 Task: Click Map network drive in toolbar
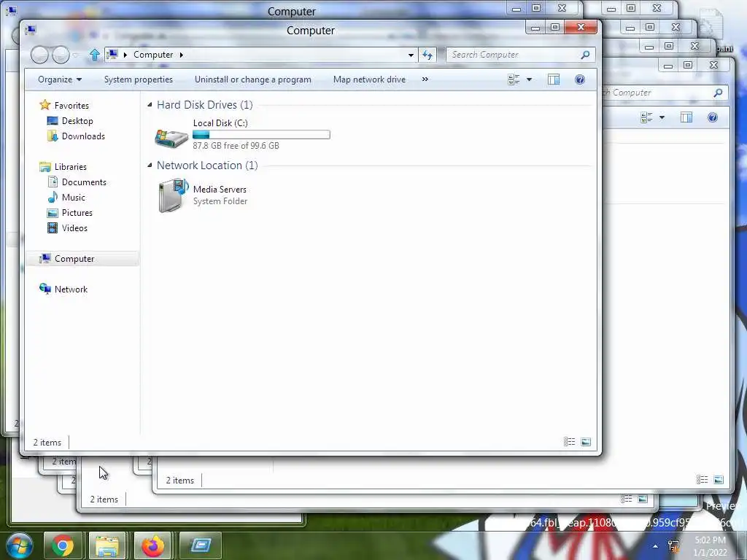coord(370,79)
